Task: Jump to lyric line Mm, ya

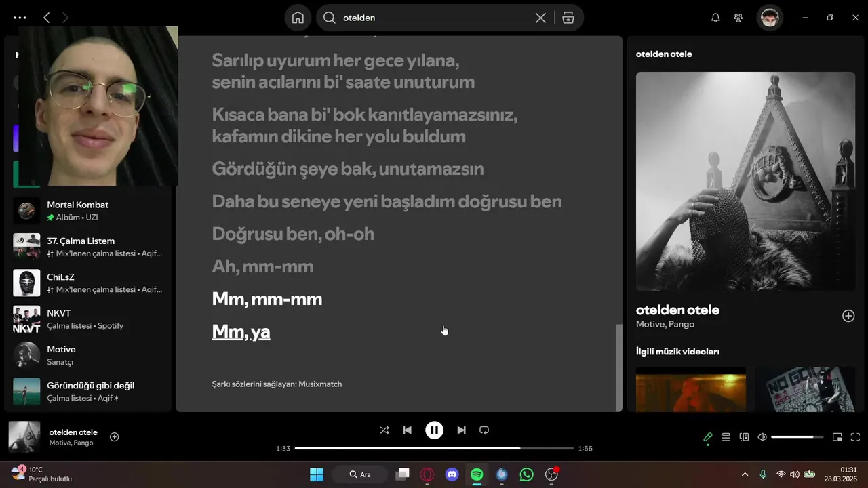Action: [241, 331]
